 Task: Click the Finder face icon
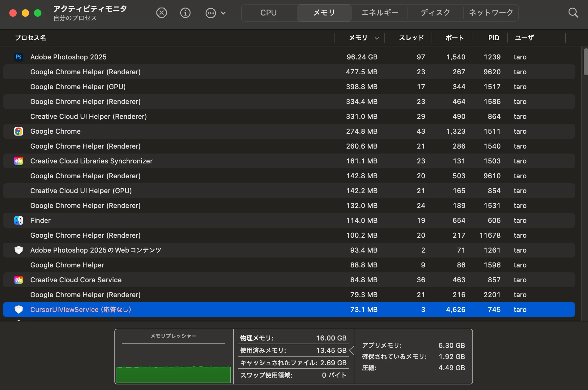click(19, 220)
